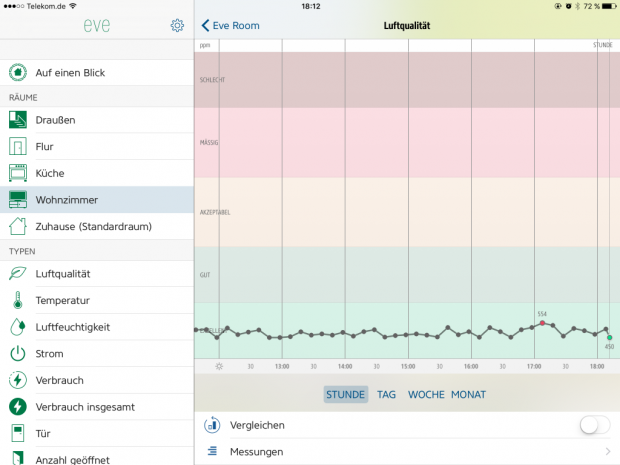Tap the battery icon in status bar
The height and width of the screenshot is (465, 620).
pos(609,6)
